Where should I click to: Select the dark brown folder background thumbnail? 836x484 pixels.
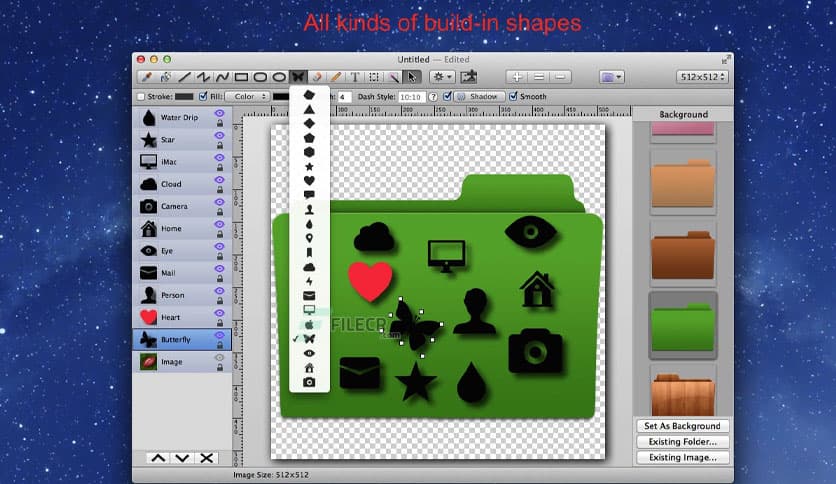coord(683,255)
